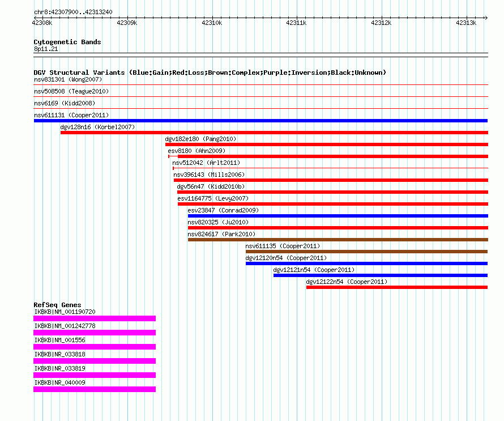Select the red bar under dgv128n16
This screenshot has width=504, height=421.
point(274,133)
